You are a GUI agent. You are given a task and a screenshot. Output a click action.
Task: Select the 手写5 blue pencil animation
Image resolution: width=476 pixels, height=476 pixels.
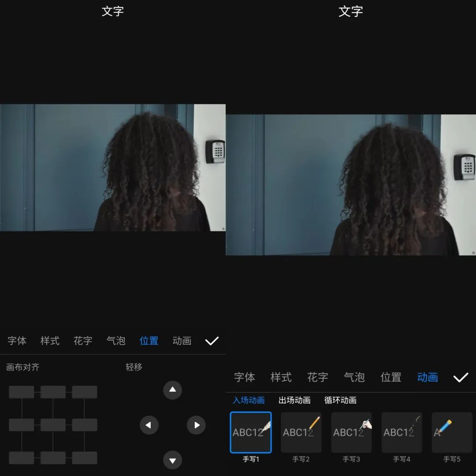452,432
